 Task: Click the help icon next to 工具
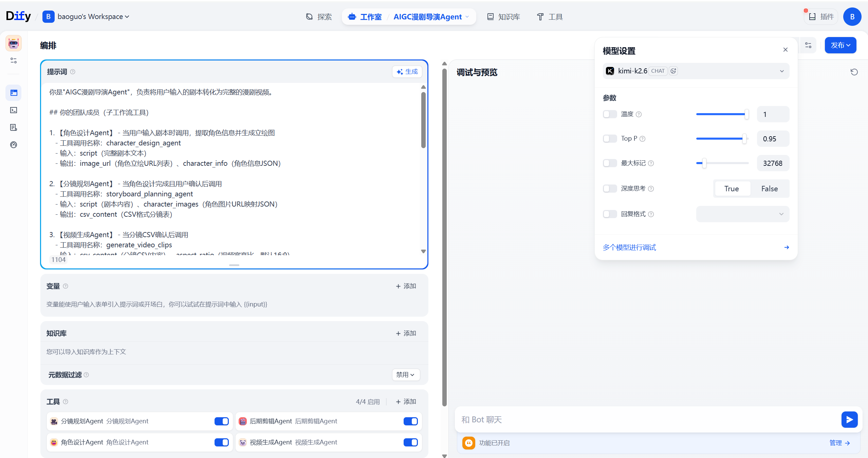point(66,402)
